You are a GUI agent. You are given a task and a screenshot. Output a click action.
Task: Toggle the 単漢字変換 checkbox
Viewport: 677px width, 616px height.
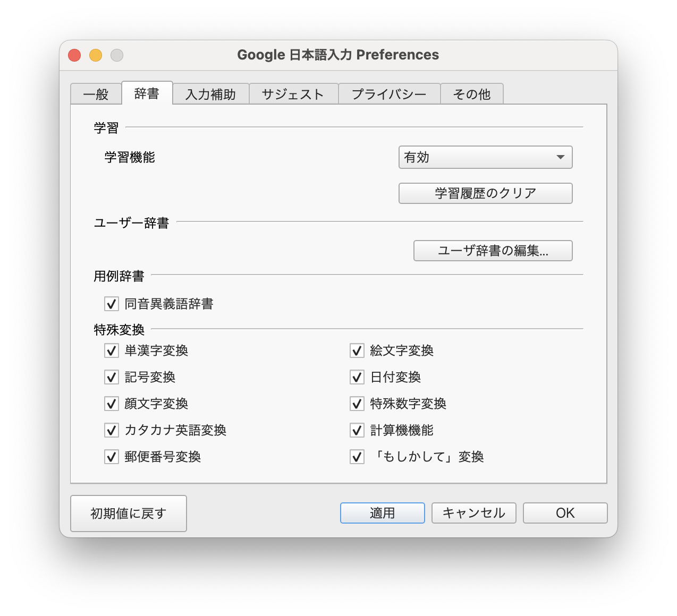[x=112, y=351]
